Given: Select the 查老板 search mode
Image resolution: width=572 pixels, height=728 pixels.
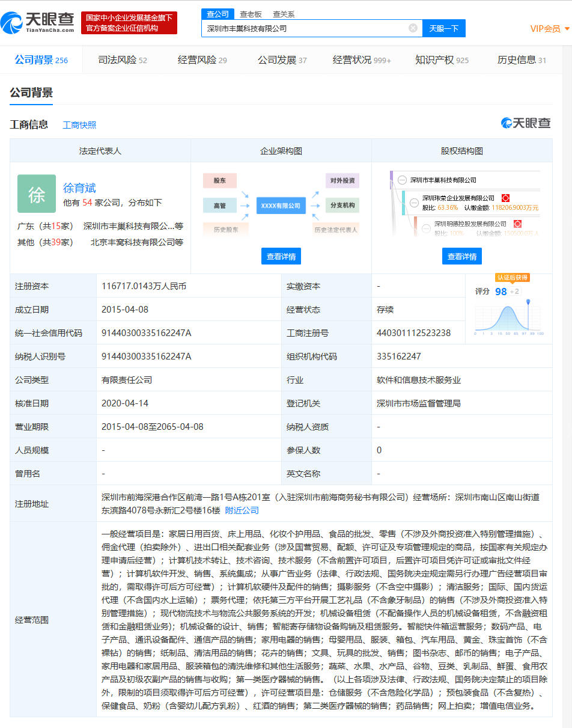Looking at the screenshot, I should [x=251, y=14].
